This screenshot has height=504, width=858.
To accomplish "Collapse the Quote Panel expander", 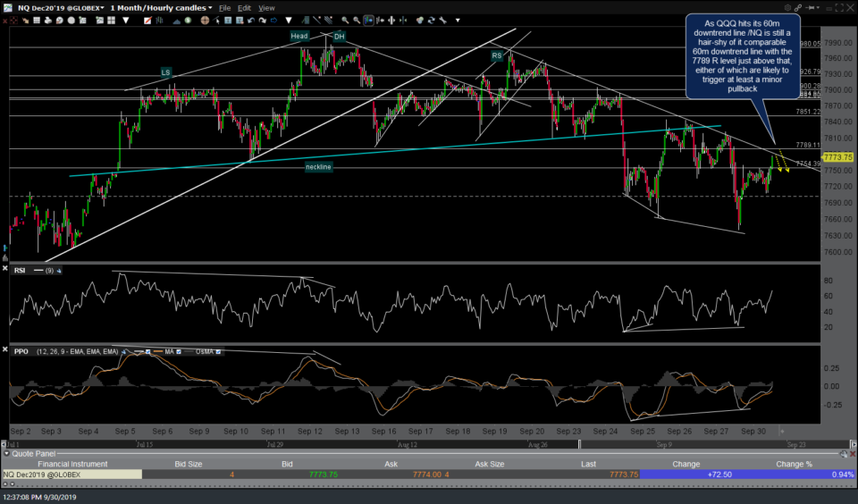I will [6, 454].
